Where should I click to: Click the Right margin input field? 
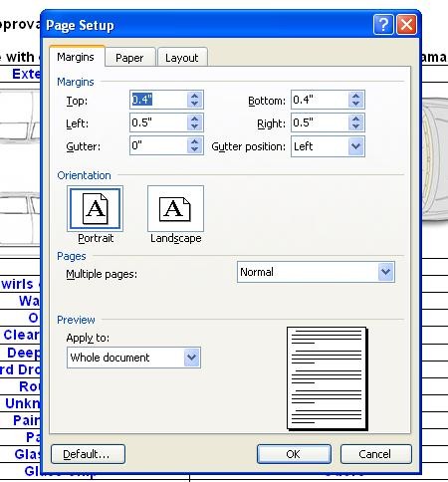(320, 122)
